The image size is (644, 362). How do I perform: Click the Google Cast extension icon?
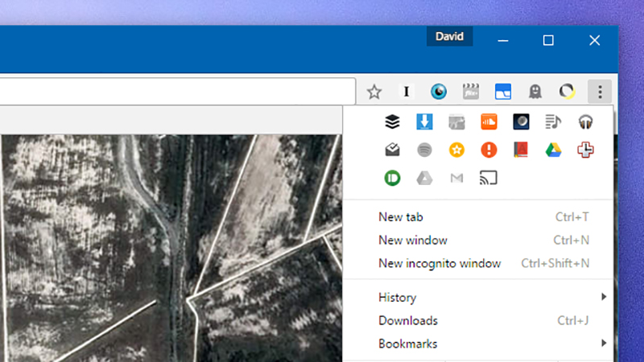[489, 178]
